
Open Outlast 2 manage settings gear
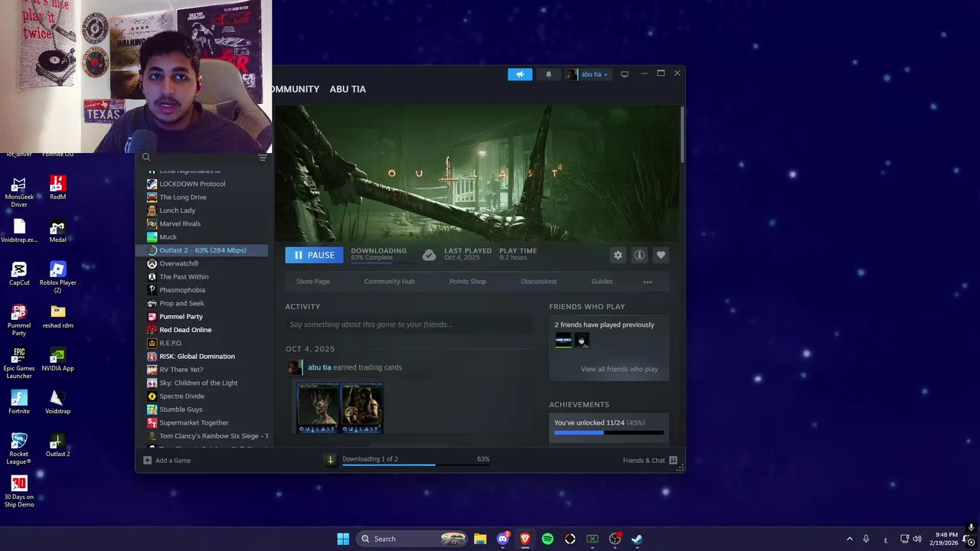tap(618, 255)
